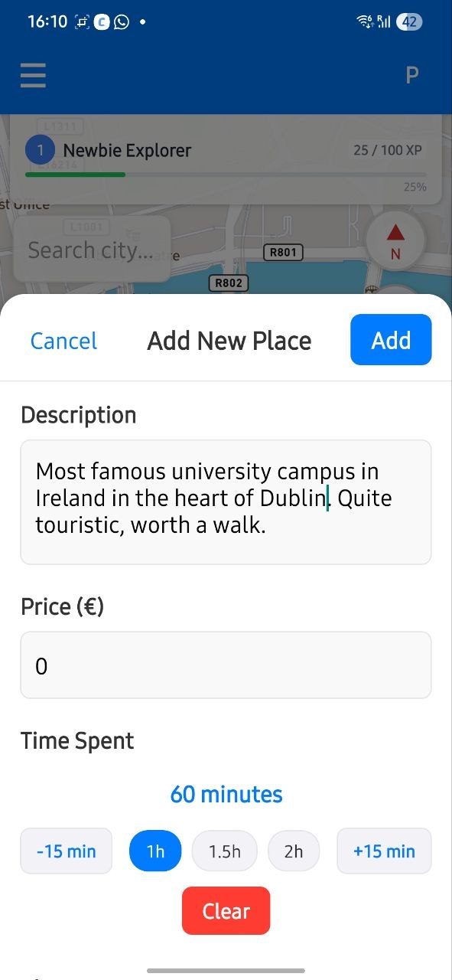Reset time using the Clear button
Screen dimensions: 452x980
click(x=226, y=910)
